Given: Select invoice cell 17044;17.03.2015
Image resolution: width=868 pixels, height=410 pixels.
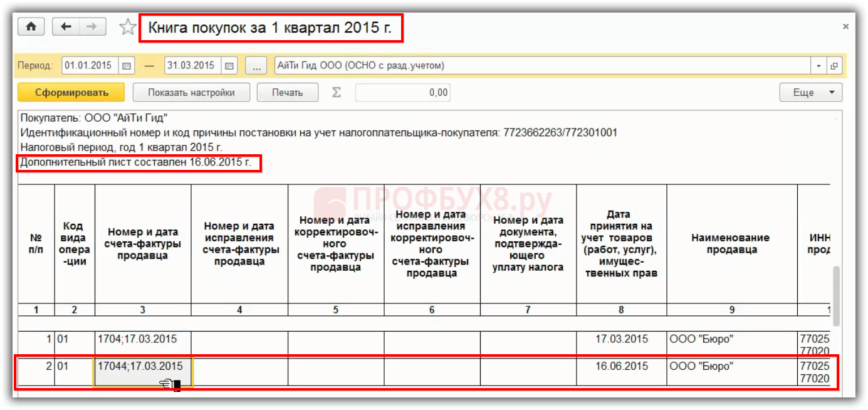Looking at the screenshot, I should tap(143, 367).
